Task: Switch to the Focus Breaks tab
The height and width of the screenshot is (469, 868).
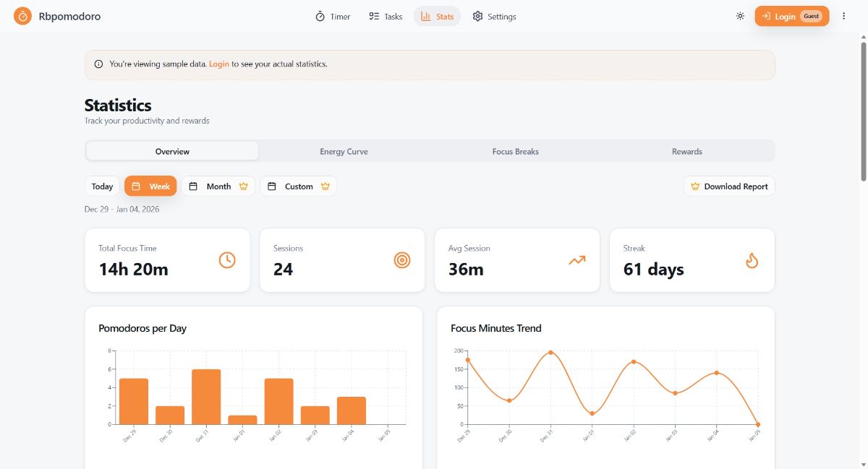Action: click(515, 152)
